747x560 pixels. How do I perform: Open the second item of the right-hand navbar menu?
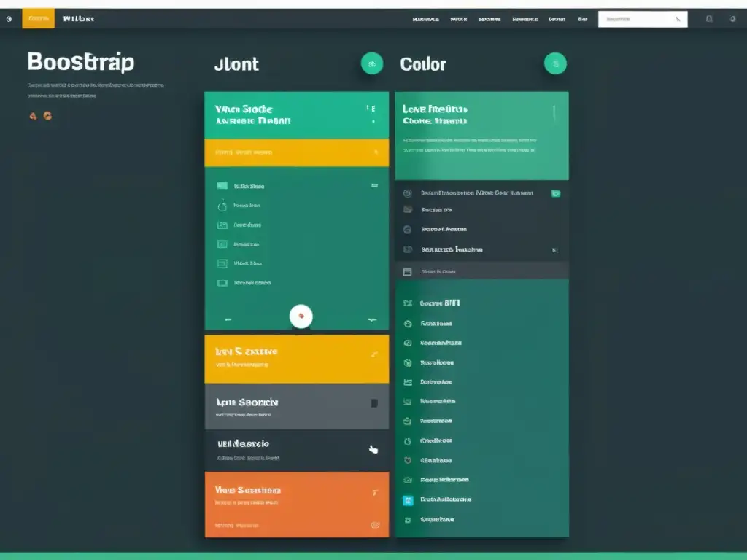(458, 19)
